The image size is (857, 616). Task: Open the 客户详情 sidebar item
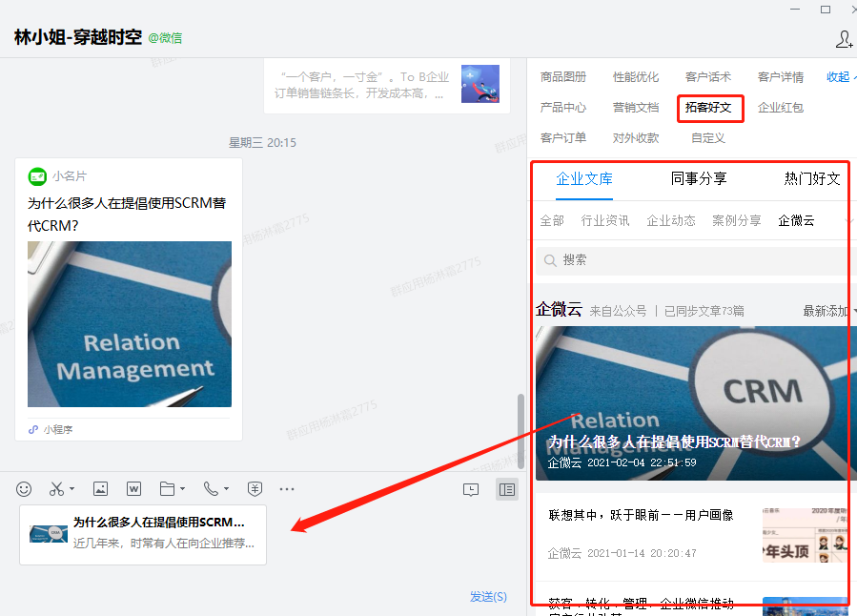click(780, 77)
